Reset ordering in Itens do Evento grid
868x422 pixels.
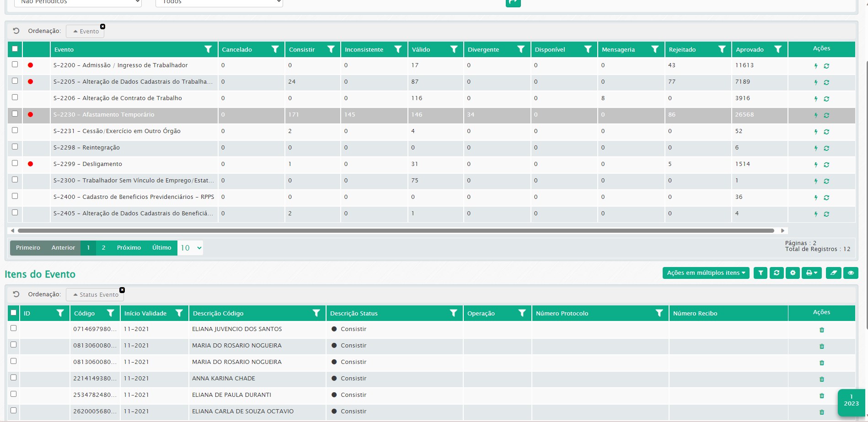tap(16, 294)
